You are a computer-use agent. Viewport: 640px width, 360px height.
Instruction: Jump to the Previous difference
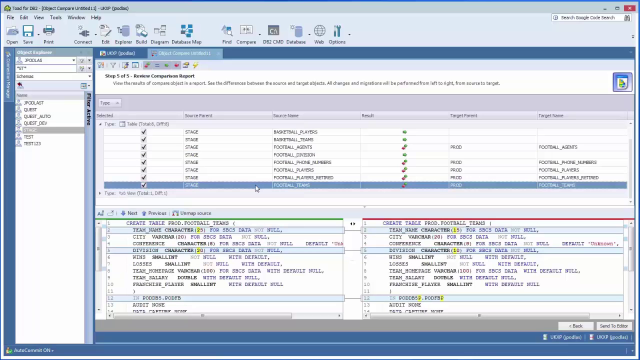tap(154, 213)
